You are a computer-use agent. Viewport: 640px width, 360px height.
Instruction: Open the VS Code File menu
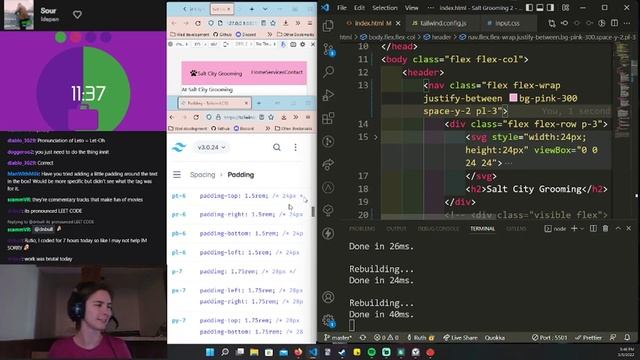click(x=342, y=7)
